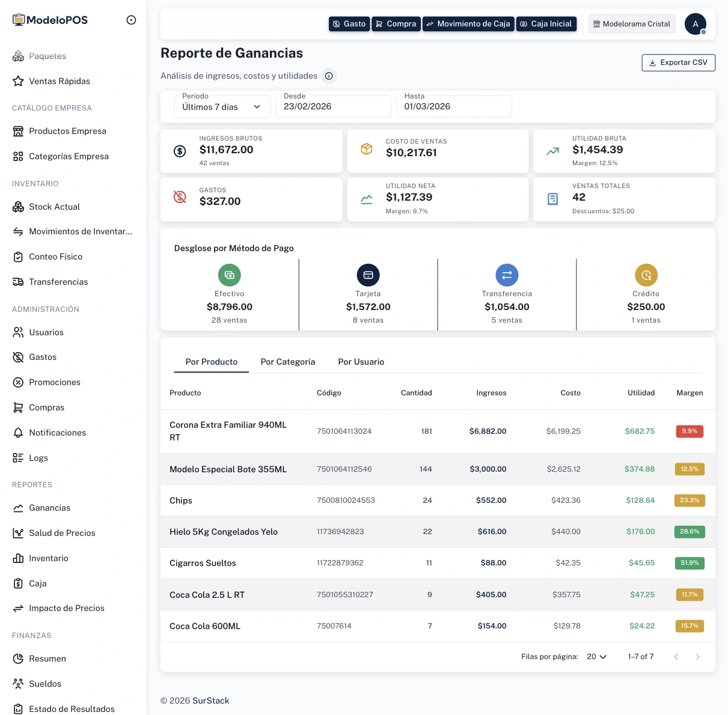728x715 pixels.
Task: Click the info icon beside the subtitle
Action: (329, 76)
